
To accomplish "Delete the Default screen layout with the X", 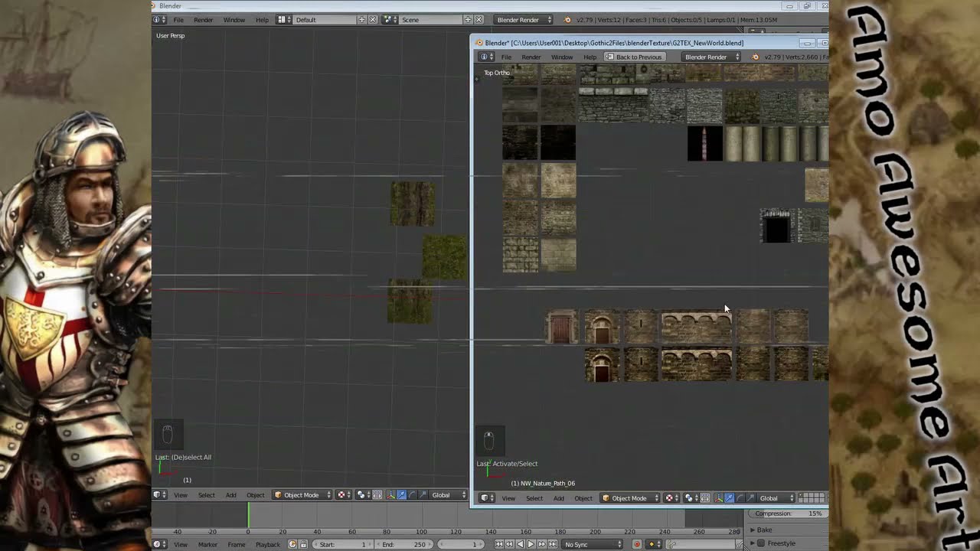I will 373,19.
